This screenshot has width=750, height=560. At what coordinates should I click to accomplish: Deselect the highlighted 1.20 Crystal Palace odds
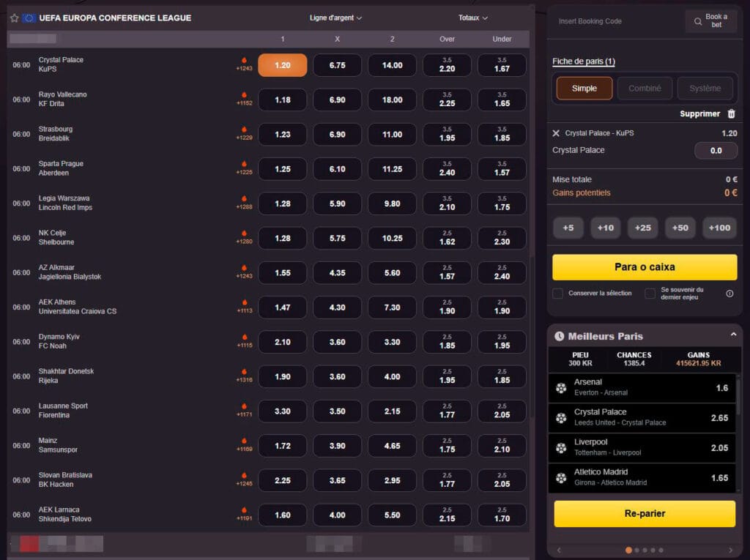point(283,65)
